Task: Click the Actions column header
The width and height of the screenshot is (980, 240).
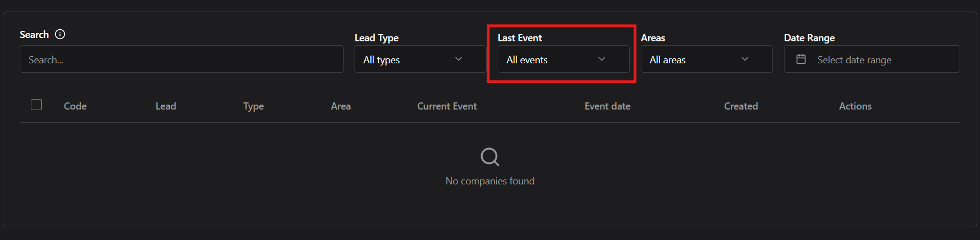Action: coord(855,106)
